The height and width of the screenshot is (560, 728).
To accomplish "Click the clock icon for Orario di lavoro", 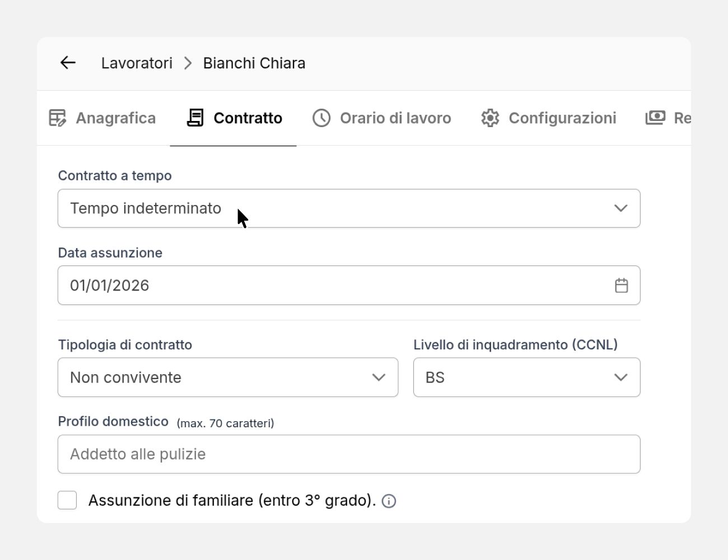I will (x=321, y=118).
